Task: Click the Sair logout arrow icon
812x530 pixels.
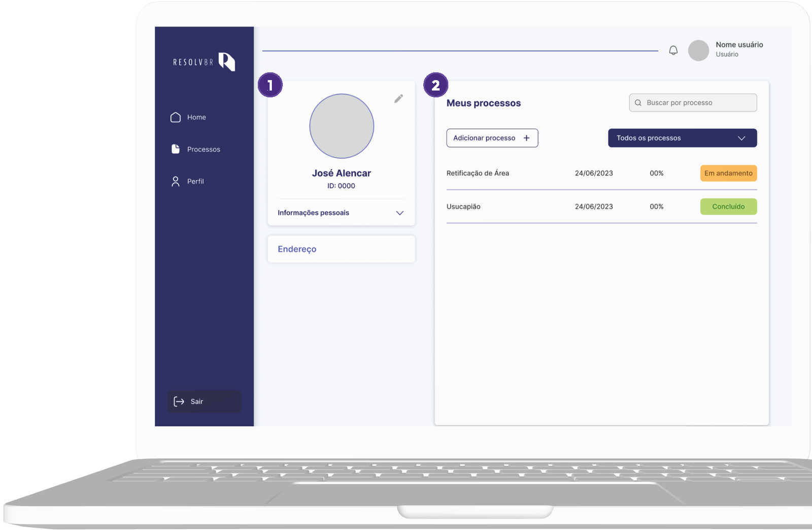Action: click(179, 401)
